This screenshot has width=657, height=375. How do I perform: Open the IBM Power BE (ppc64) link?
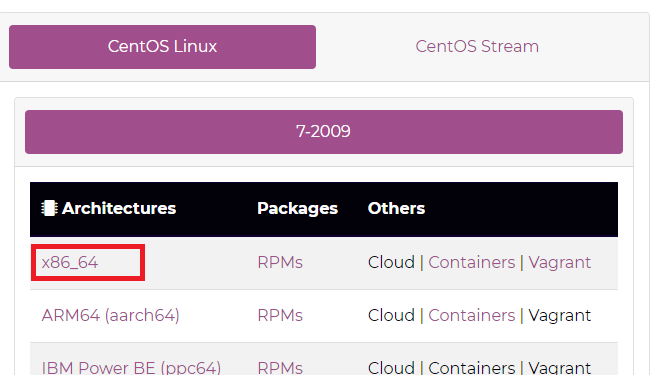pyautogui.click(x=131, y=368)
